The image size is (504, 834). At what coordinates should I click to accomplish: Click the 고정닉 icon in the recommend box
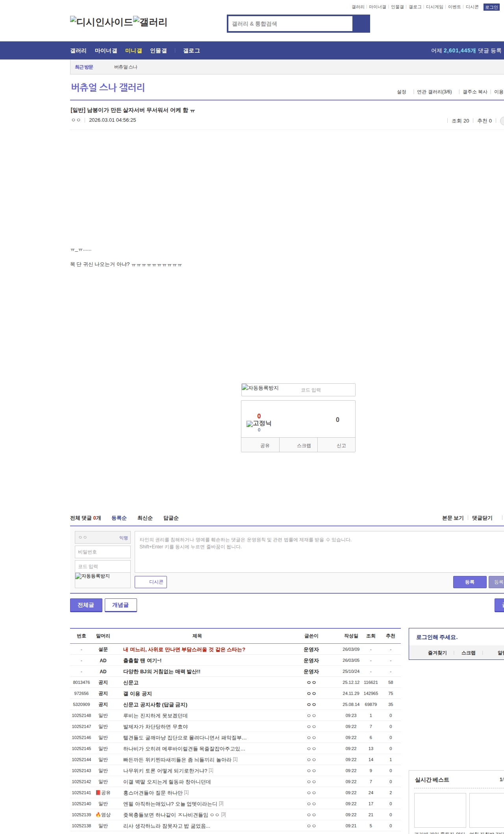coord(259,424)
